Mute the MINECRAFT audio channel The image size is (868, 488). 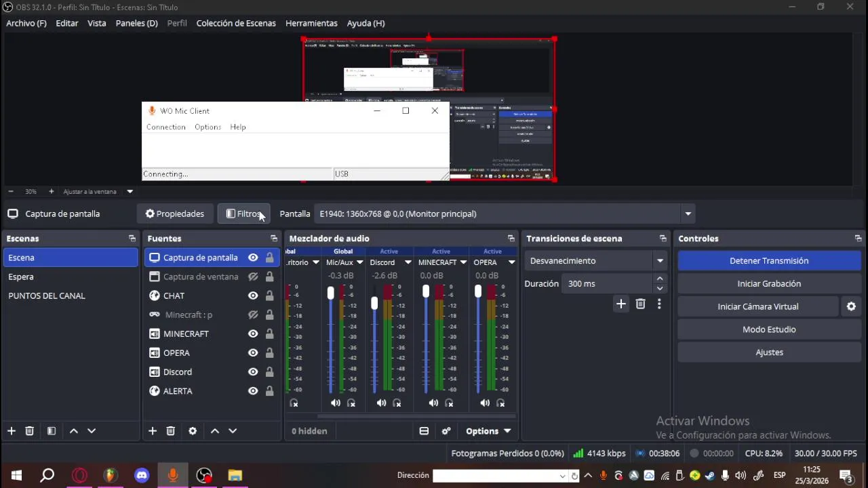point(433,403)
